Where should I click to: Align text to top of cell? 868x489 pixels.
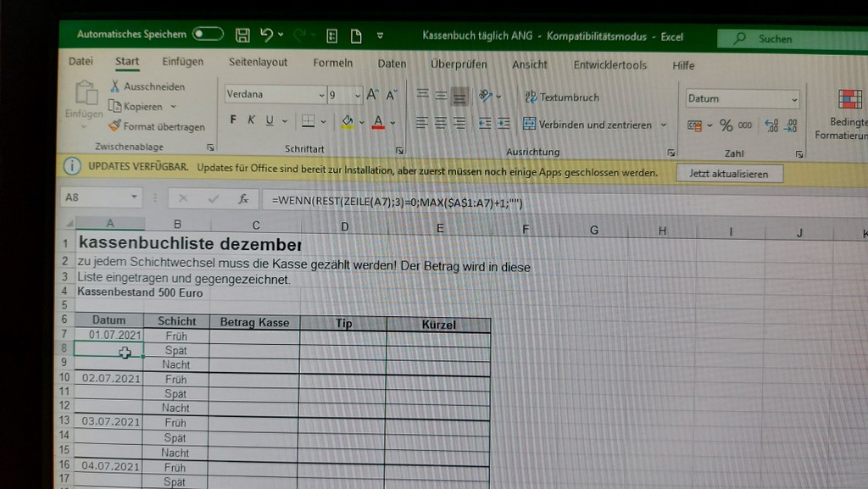[x=422, y=93]
